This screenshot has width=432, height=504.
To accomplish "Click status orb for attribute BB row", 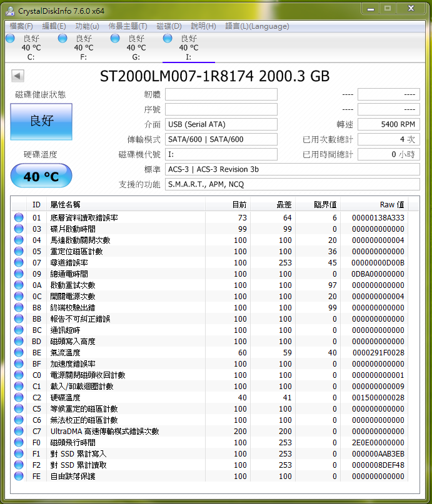I will point(19,319).
